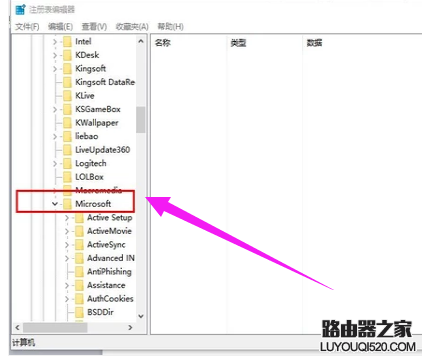Click the LOLBox folder icon

[67, 177]
